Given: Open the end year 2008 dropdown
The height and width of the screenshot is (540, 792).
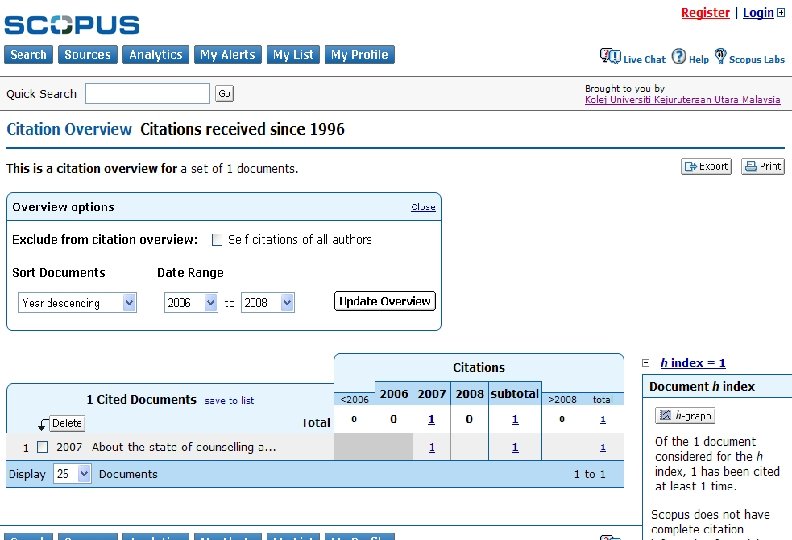Looking at the screenshot, I should (268, 302).
